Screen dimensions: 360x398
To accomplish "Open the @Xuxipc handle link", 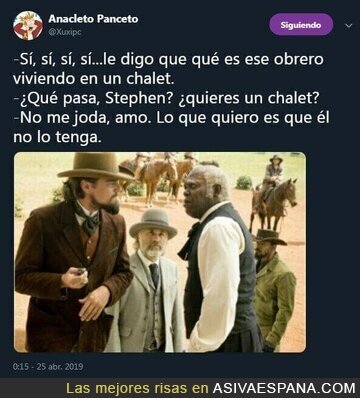I will (x=65, y=32).
